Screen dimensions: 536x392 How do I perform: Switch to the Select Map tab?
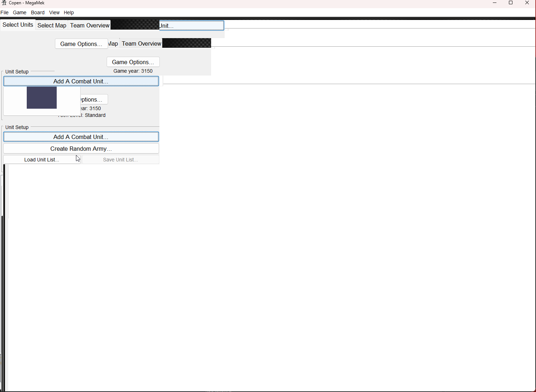point(52,25)
